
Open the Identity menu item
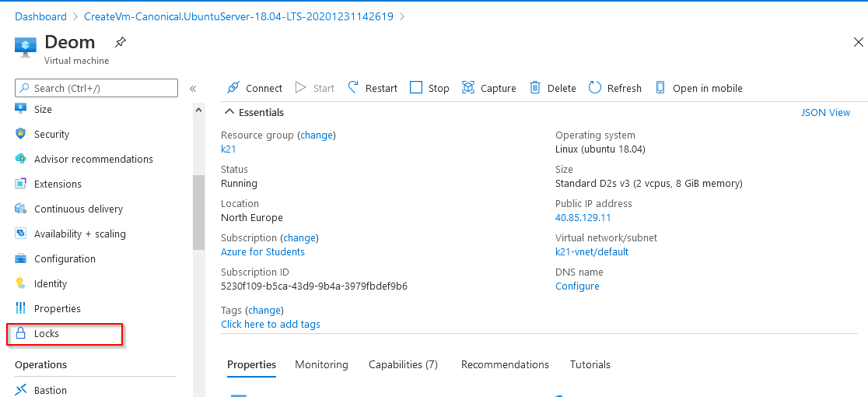51,283
